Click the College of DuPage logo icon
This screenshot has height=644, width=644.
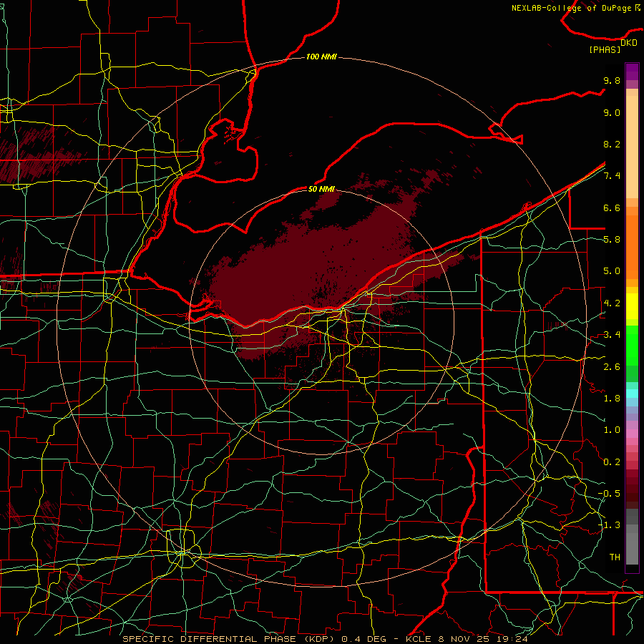coord(638,7)
